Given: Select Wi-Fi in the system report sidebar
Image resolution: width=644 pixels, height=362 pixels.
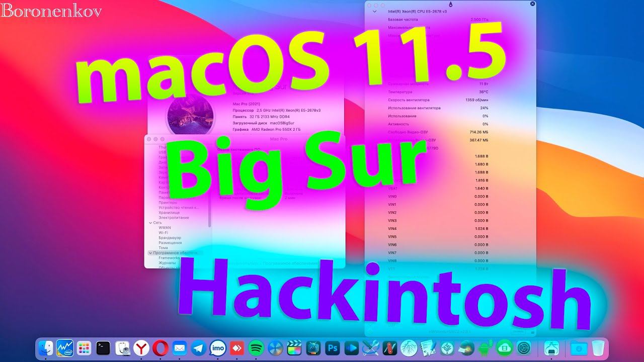Looking at the screenshot, I should point(164,233).
